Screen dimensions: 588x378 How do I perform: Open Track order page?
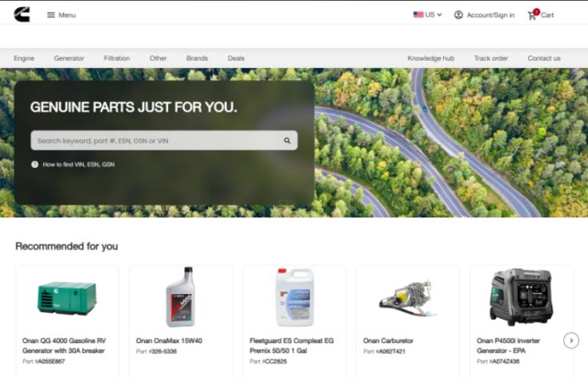click(491, 58)
